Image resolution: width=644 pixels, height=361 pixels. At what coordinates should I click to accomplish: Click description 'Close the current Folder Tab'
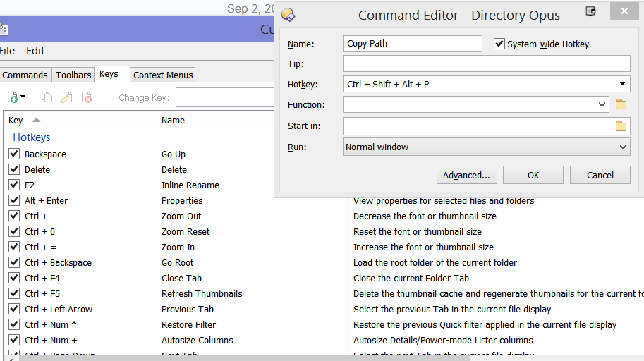tap(411, 278)
